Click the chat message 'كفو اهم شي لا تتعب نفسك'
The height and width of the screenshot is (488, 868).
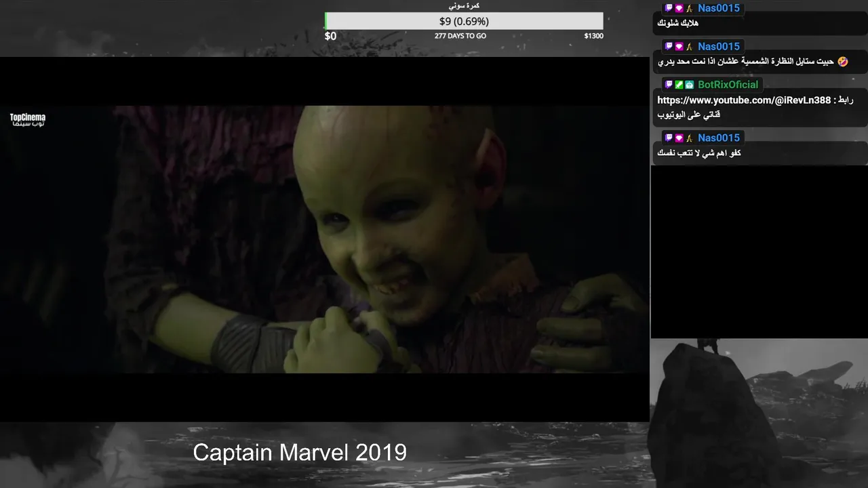(699, 153)
